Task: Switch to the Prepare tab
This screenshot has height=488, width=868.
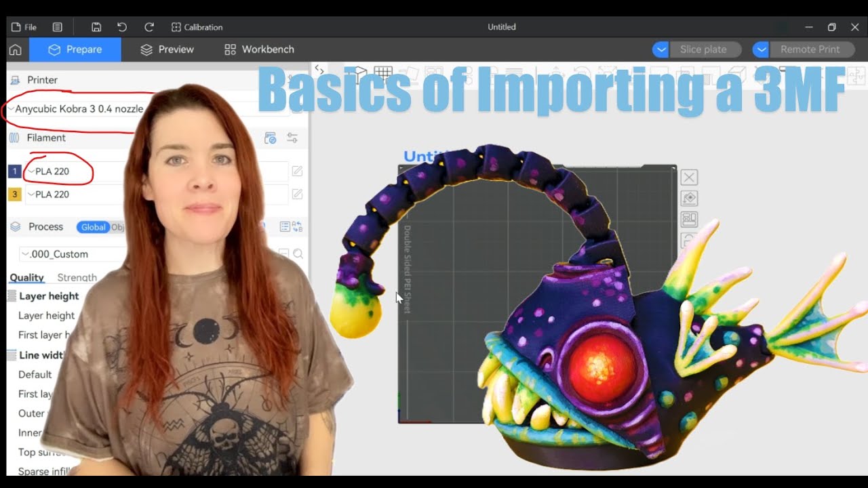Action: (x=75, y=49)
